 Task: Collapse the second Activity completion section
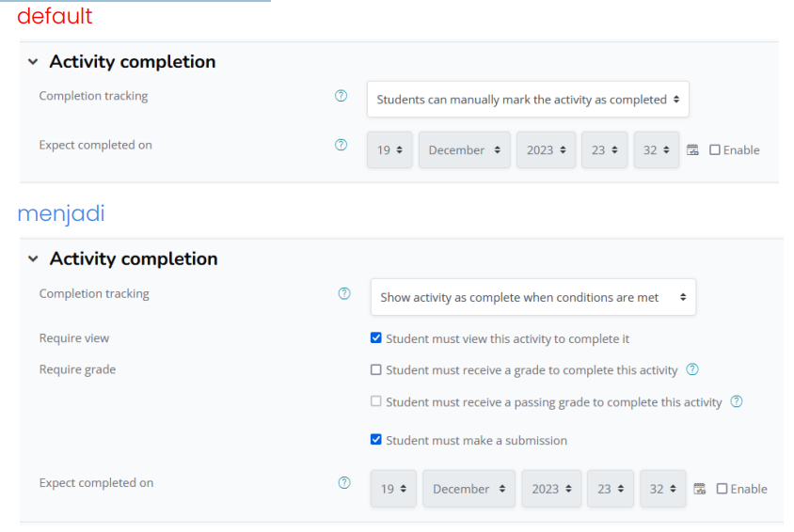[x=34, y=258]
